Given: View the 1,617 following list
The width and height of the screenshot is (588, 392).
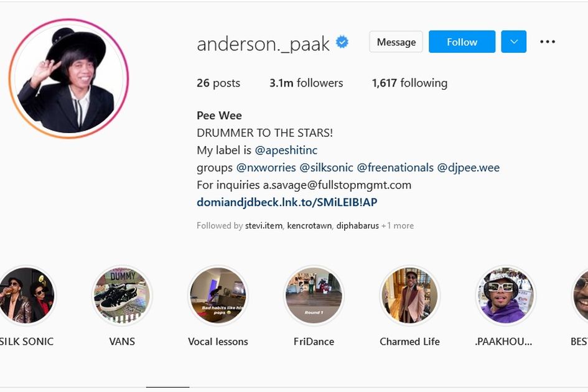Looking at the screenshot, I should pos(409,83).
